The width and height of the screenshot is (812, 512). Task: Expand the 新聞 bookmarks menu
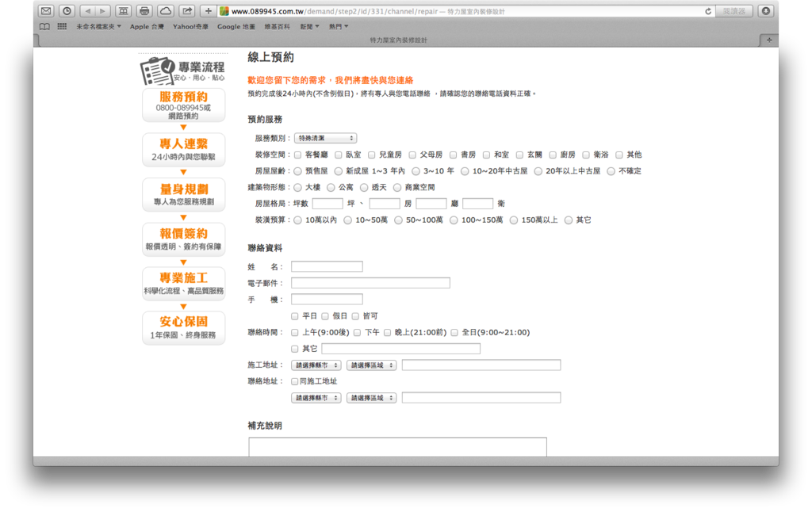click(309, 26)
